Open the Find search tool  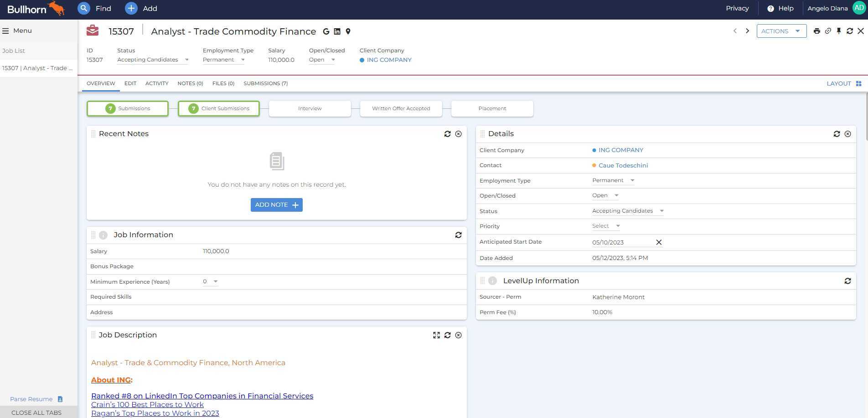coord(95,8)
